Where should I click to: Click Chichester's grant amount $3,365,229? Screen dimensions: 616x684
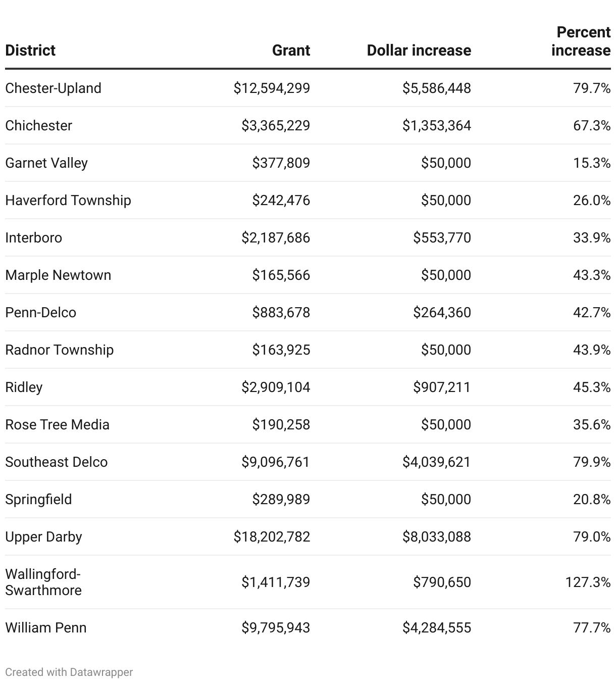pyautogui.click(x=276, y=126)
